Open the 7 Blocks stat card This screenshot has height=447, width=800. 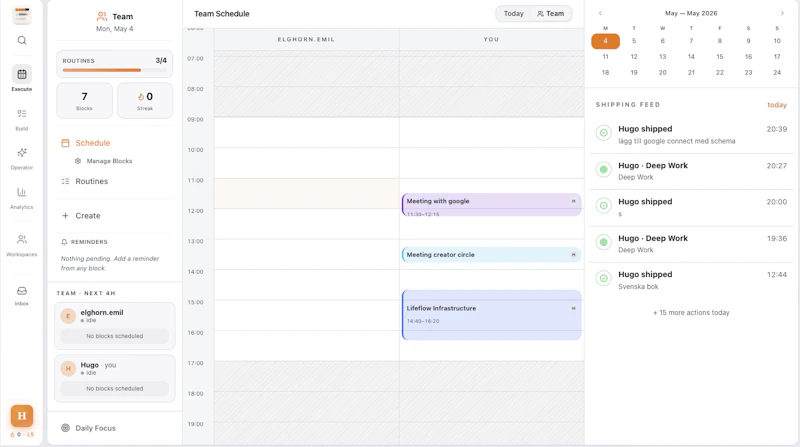84,101
